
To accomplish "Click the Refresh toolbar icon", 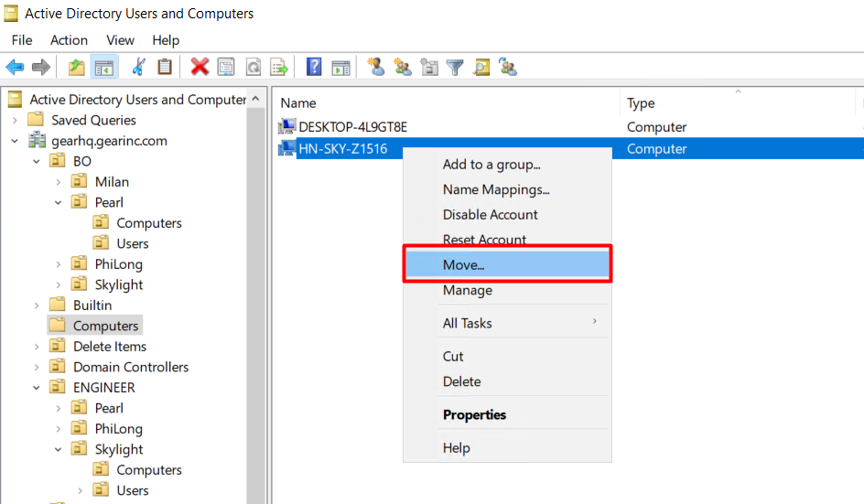I will (253, 67).
